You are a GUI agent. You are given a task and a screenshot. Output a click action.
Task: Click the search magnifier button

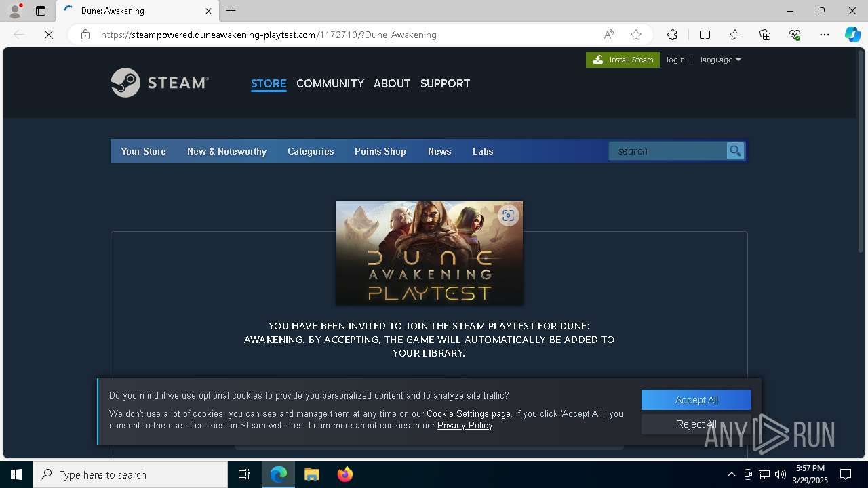pos(735,151)
